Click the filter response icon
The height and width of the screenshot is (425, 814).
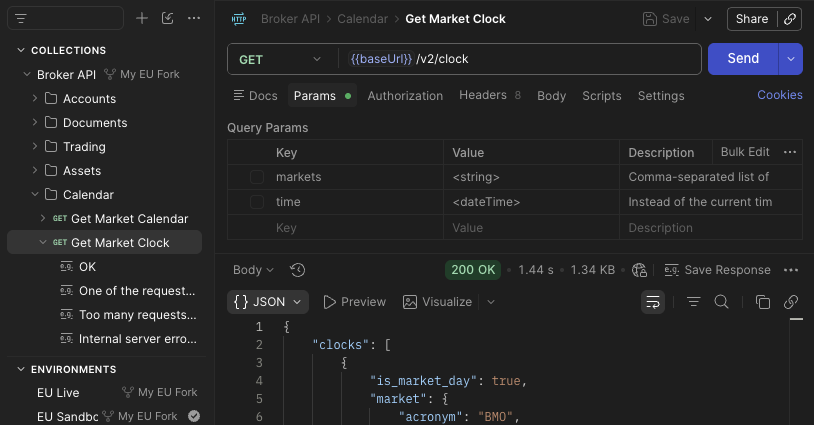pyautogui.click(x=693, y=302)
